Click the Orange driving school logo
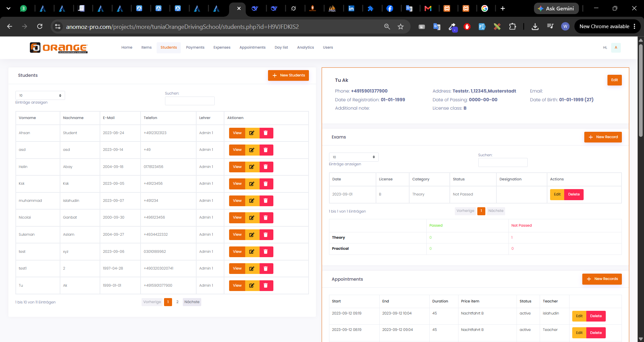 59,48
